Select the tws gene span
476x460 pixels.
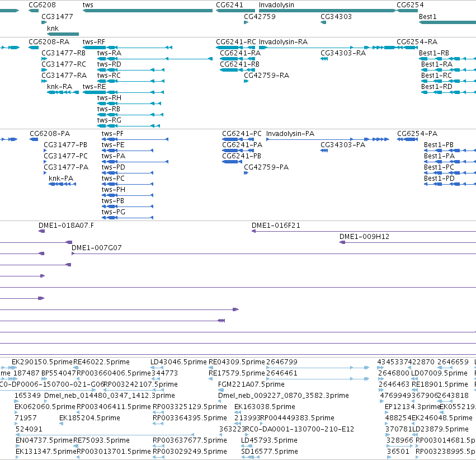tap(148, 11)
